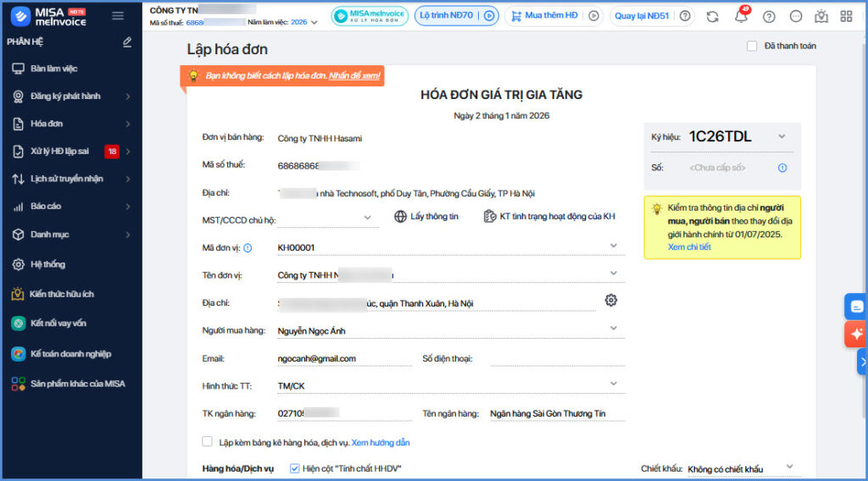
Task: Open Tên đơn vị dropdown arrow
Action: [614, 274]
